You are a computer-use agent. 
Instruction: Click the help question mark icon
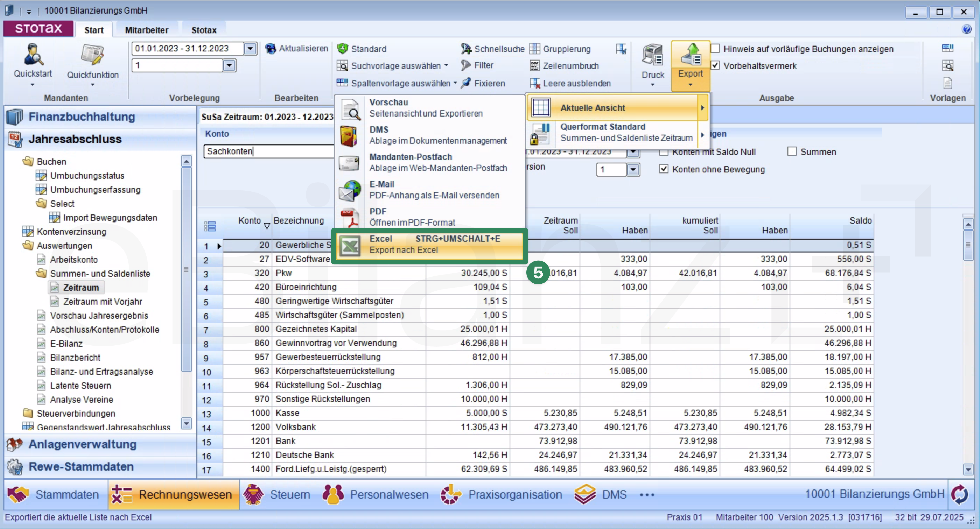(x=967, y=29)
